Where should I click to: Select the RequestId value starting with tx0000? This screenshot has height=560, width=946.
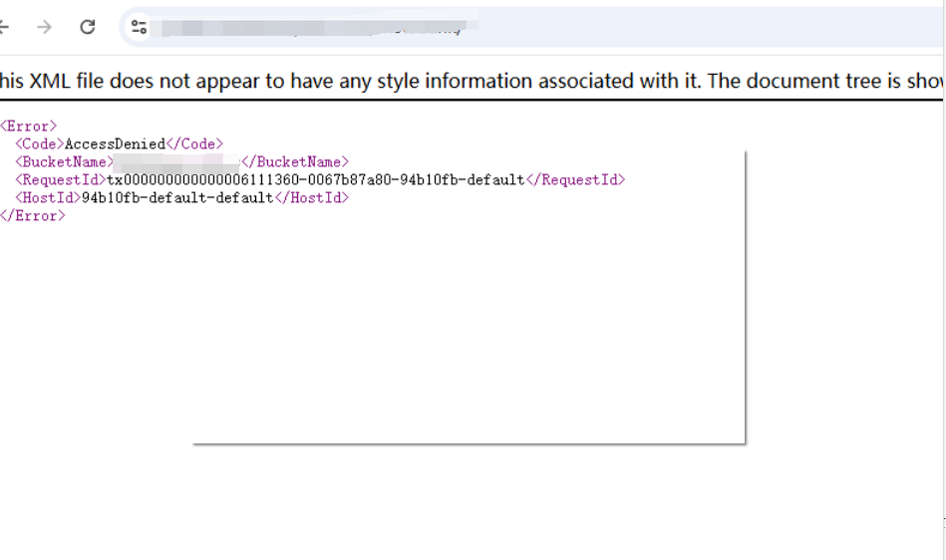coord(316,179)
